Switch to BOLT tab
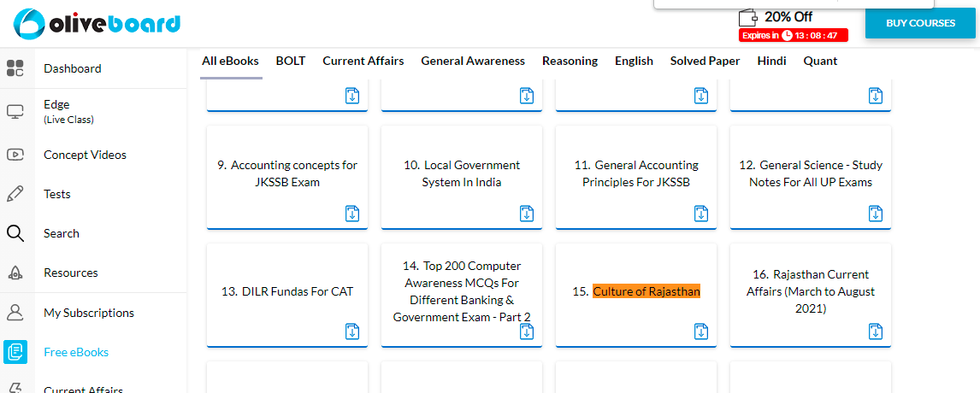Image resolution: width=980 pixels, height=393 pixels. point(291,62)
